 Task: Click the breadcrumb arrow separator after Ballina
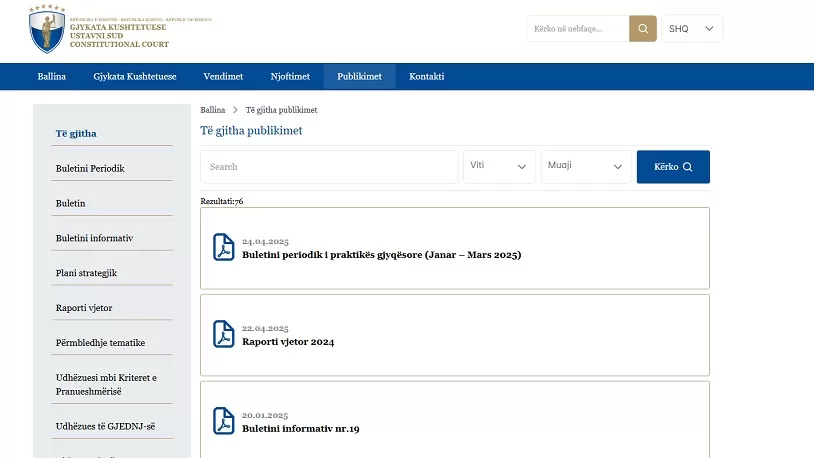click(235, 110)
